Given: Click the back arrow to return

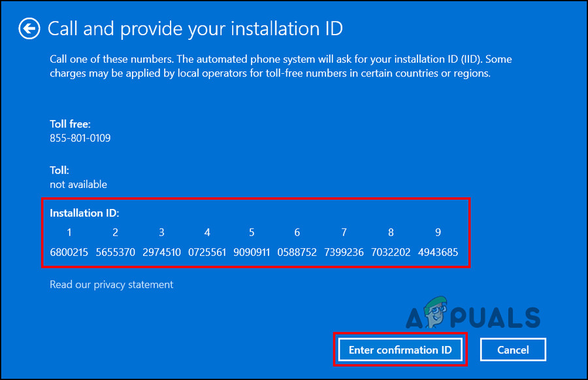Looking at the screenshot, I should pyautogui.click(x=29, y=29).
